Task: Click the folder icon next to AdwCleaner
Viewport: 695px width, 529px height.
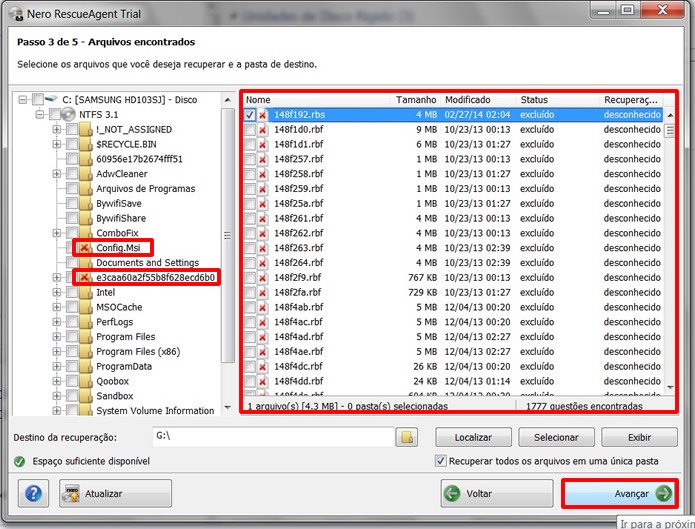Action: (86, 174)
